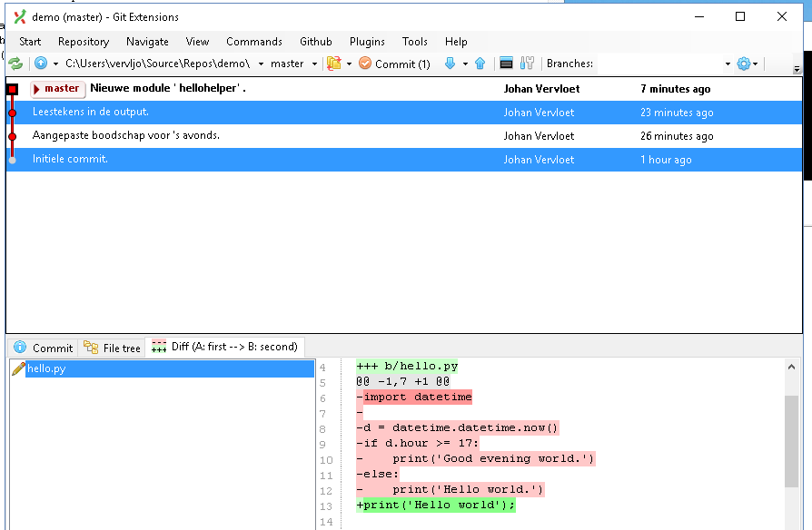Select commit 'Aangepaste boodschap voor 's avonds.'

click(x=404, y=135)
